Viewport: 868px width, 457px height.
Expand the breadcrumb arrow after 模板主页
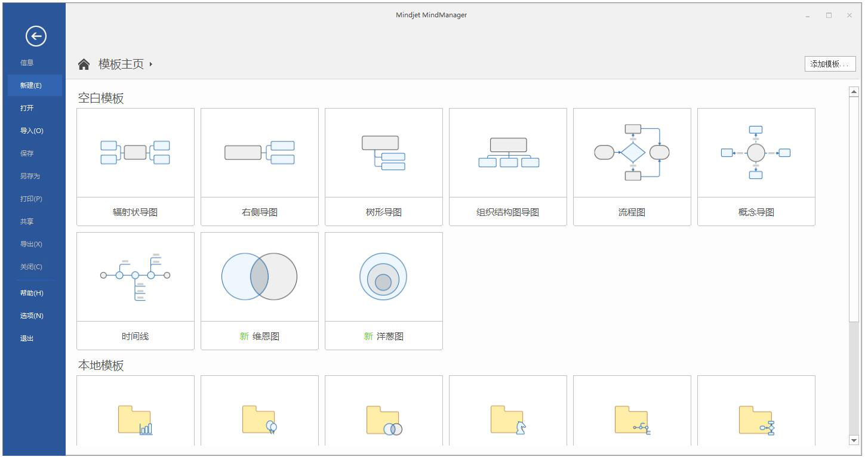tap(151, 64)
